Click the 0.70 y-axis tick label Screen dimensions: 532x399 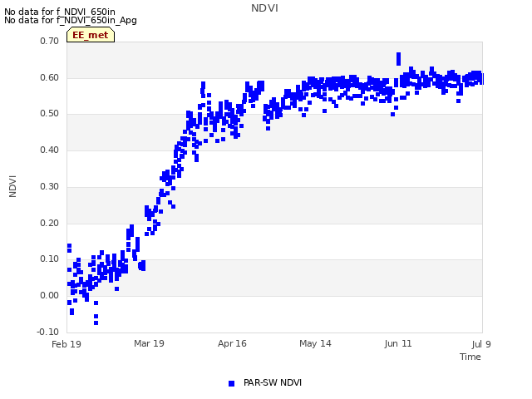pyautogui.click(x=50, y=41)
